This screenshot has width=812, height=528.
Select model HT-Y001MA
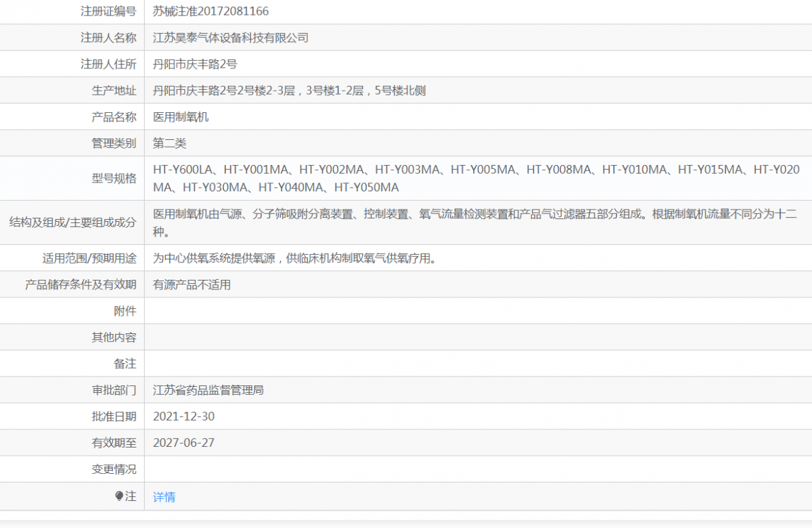click(256, 170)
